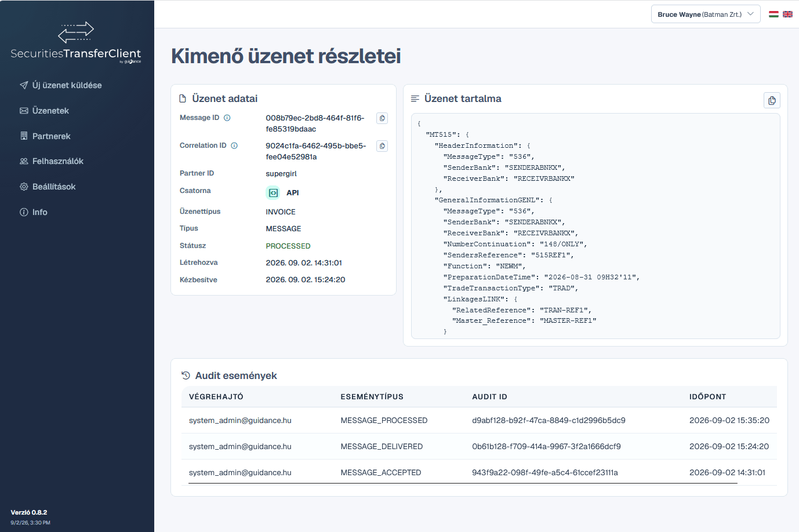This screenshot has height=532, width=799.
Task: Click the delivered timestamp in Kézbesítve row
Action: pyautogui.click(x=306, y=280)
